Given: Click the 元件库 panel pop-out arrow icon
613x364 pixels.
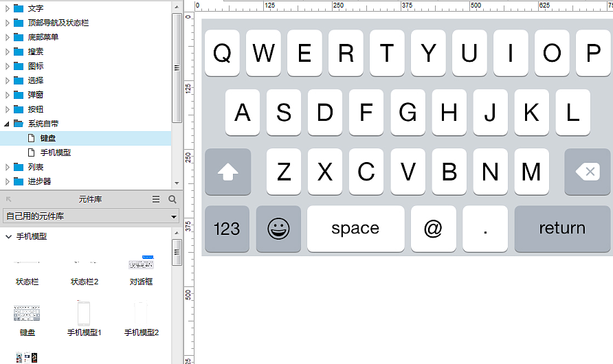Looking at the screenshot, I should click(x=9, y=200).
